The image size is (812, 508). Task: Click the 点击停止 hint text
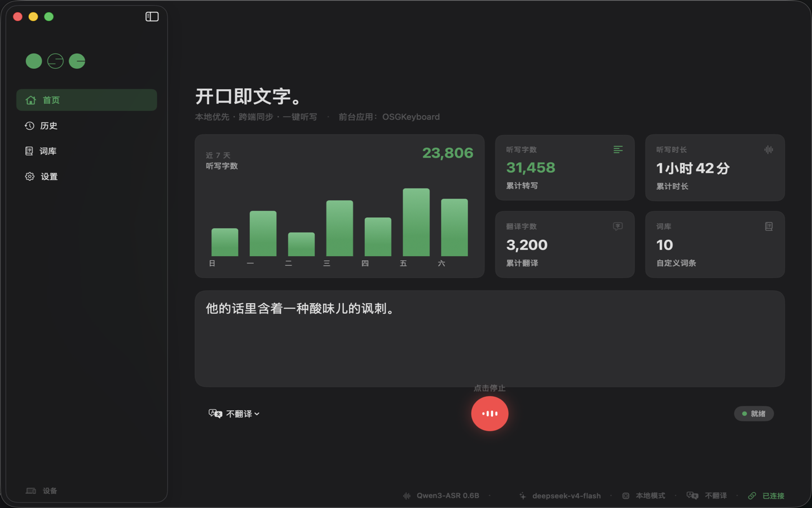(x=489, y=388)
